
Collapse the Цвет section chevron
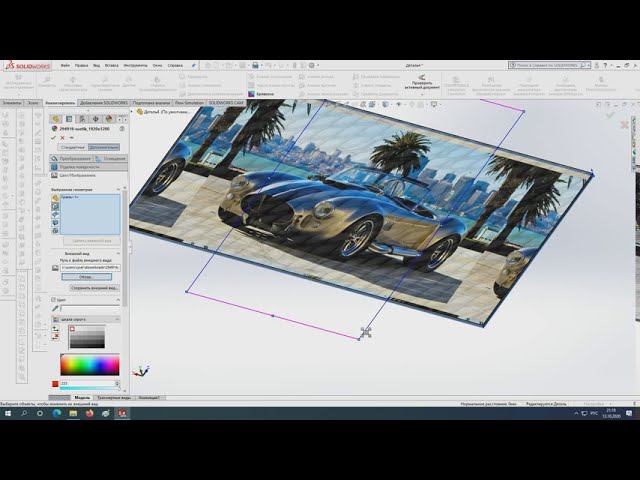pos(118,300)
